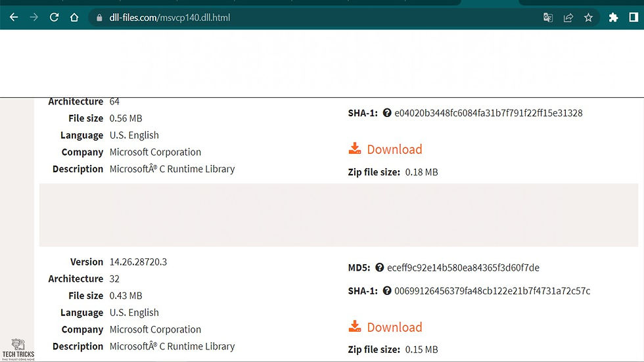Open the extensions puzzle icon
Viewport: 644px width, 362px height.
[613, 18]
